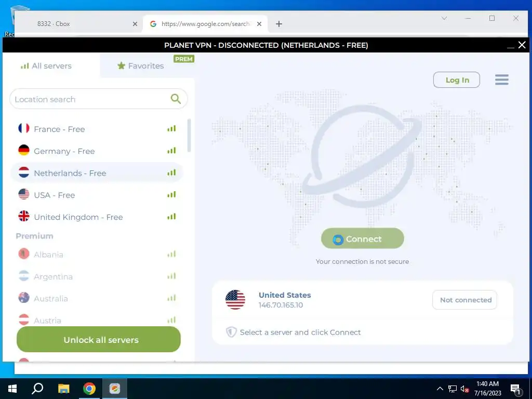Click the Germany flag icon
532x399 pixels.
[24, 150]
